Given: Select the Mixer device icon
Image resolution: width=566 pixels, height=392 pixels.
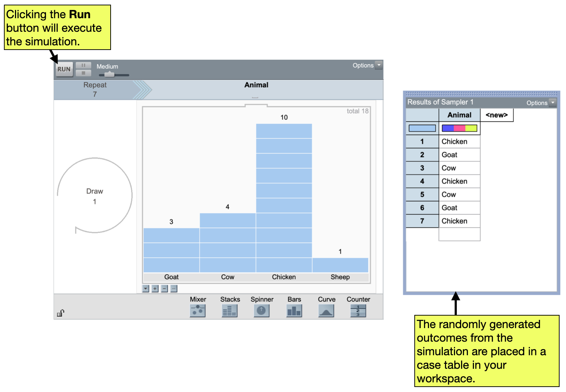Looking at the screenshot, I should click(x=197, y=311).
